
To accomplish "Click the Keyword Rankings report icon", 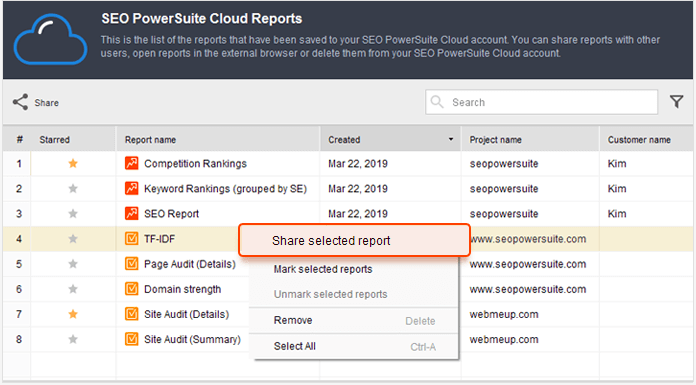I will [x=131, y=188].
